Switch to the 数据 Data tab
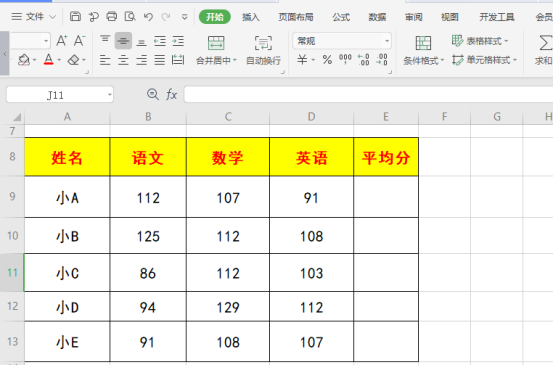The image size is (554, 366). coord(377,17)
